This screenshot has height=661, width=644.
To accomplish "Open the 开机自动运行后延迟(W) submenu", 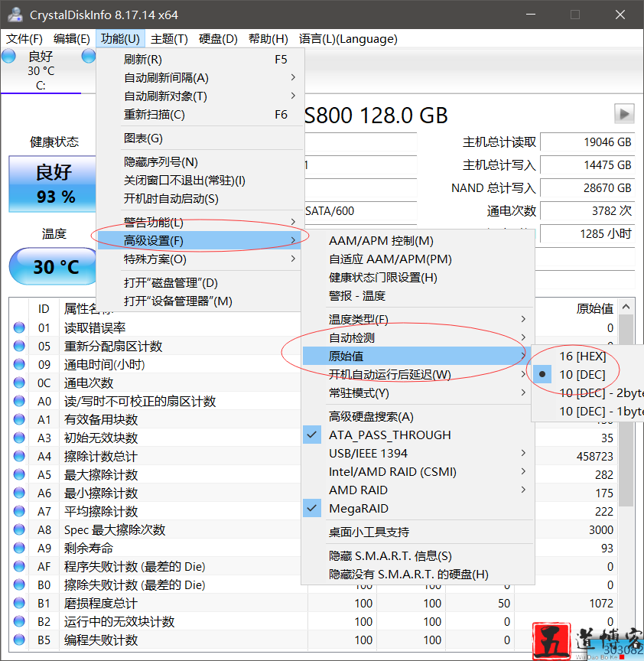I will click(418, 374).
